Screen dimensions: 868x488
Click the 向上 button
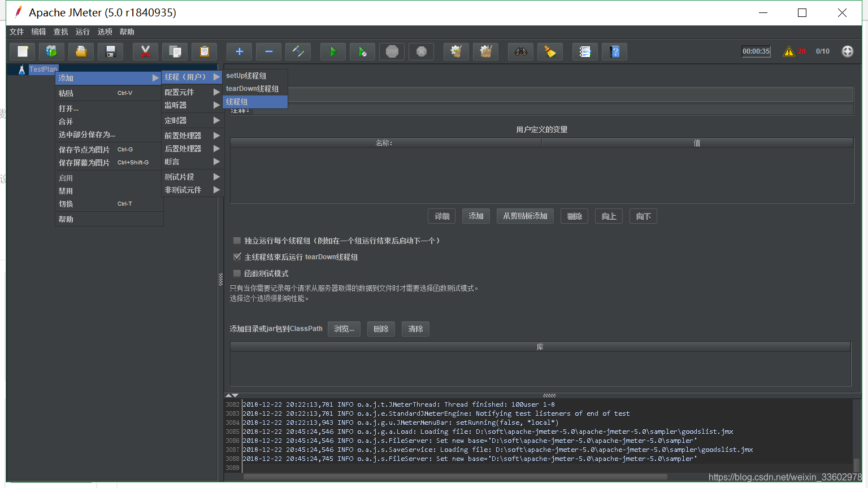pos(609,216)
